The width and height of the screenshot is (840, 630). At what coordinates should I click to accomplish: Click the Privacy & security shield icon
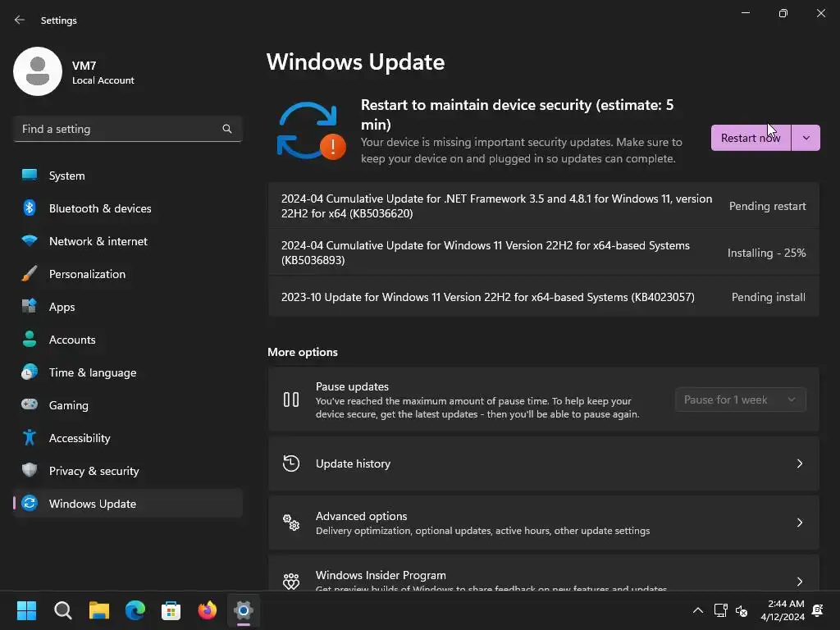[x=30, y=470]
